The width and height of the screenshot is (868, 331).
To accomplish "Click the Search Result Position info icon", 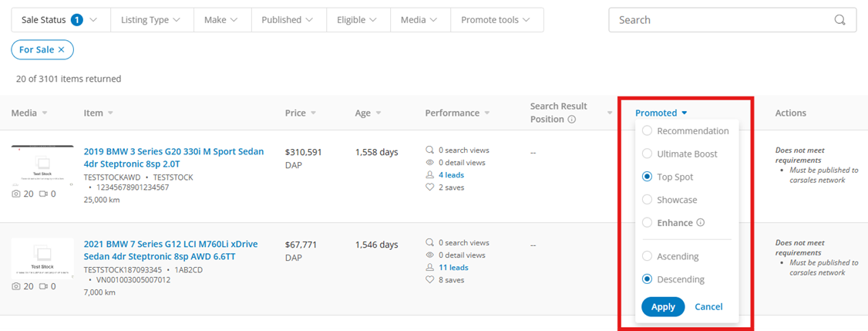I will tap(571, 120).
